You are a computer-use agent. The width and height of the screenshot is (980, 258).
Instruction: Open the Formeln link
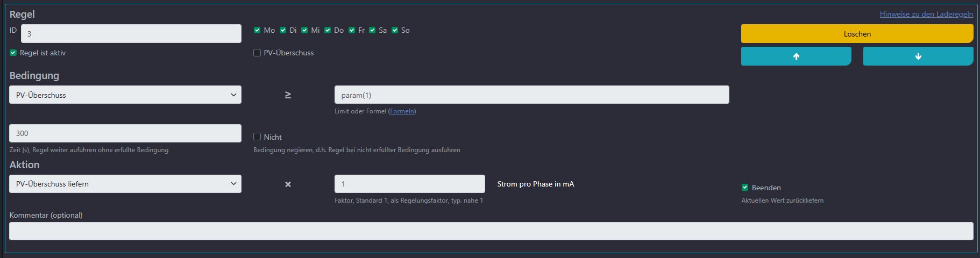tap(402, 111)
